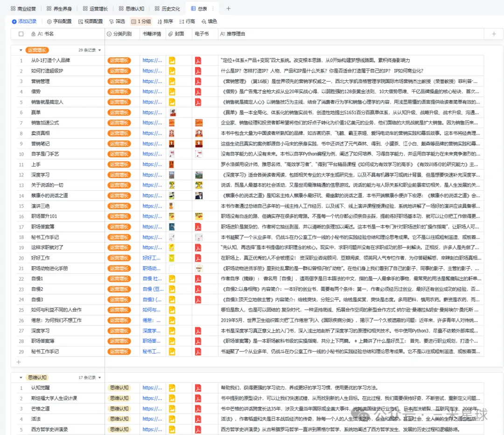Click the 添加记录 button
Image resolution: width=504 pixels, height=435 pixels.
(x=24, y=21)
